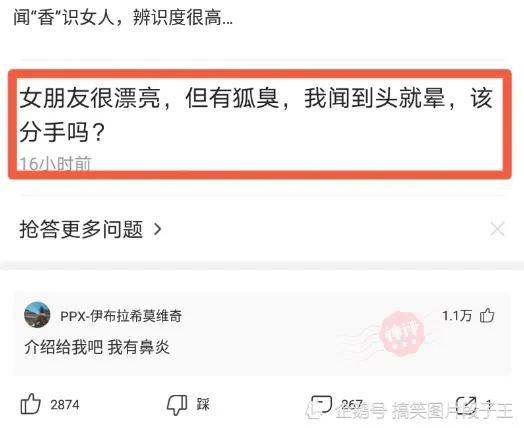This screenshot has height=428, width=524.
Task: Tap the 神评 red stamp badge
Action: [x=401, y=333]
